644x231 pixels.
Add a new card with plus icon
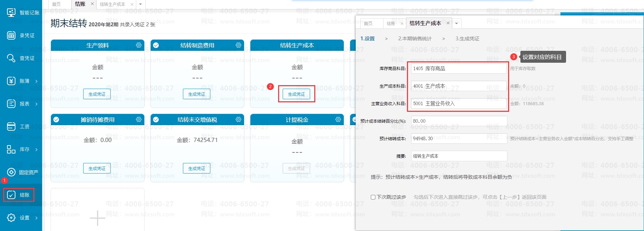pos(97,218)
